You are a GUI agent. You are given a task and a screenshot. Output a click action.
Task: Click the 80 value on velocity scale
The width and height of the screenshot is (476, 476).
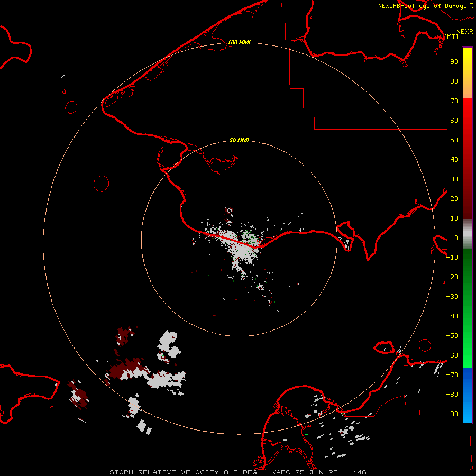coord(454,81)
